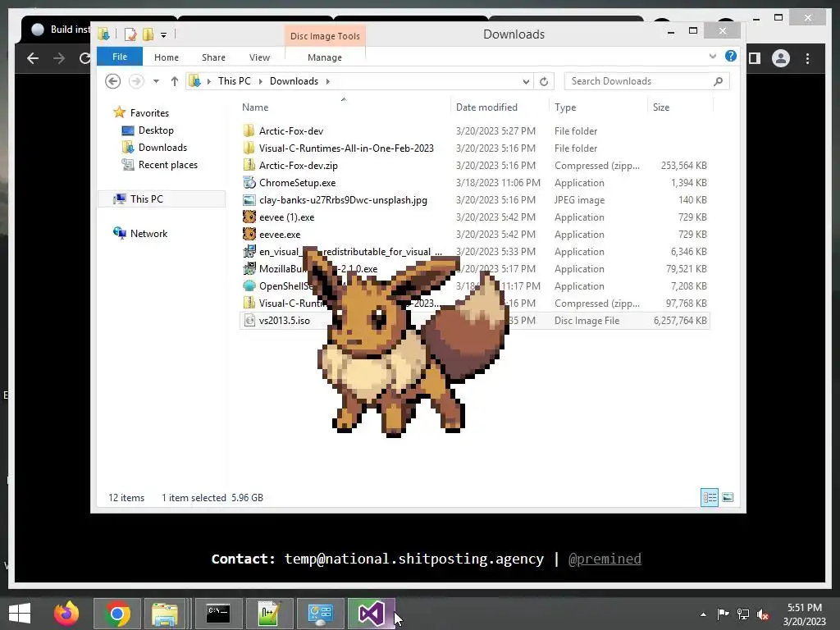Open Downloads in the navigation pane
Viewport: 840px width, 630px height.
[x=154, y=148]
